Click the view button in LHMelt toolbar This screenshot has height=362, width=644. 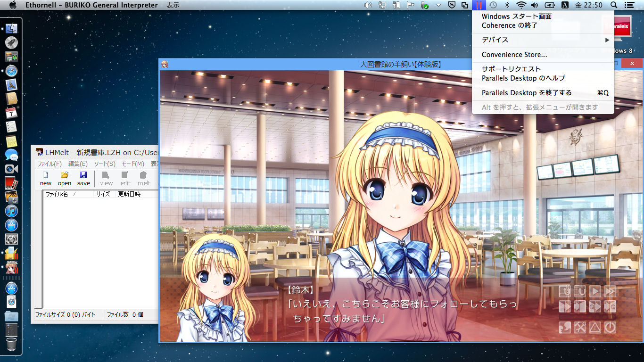tap(106, 179)
